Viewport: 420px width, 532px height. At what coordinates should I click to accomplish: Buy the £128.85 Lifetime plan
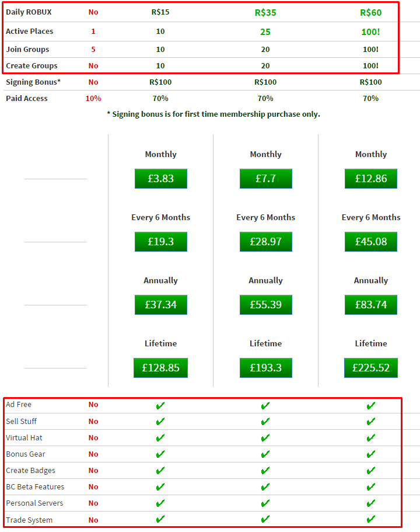click(160, 368)
